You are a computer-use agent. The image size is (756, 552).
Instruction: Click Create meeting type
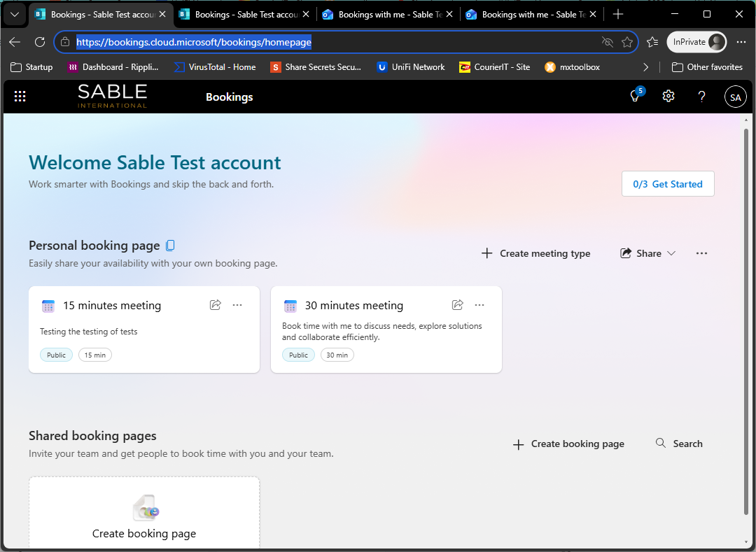535,253
